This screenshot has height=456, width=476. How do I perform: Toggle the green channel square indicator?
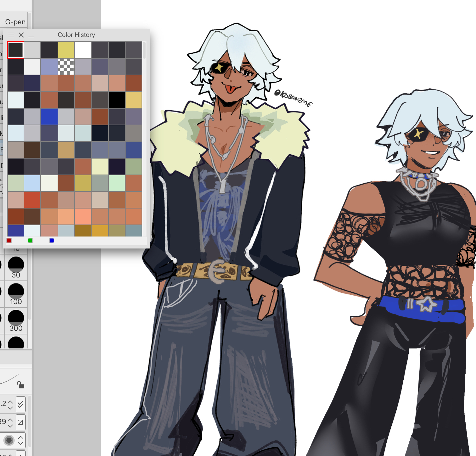[x=30, y=240]
